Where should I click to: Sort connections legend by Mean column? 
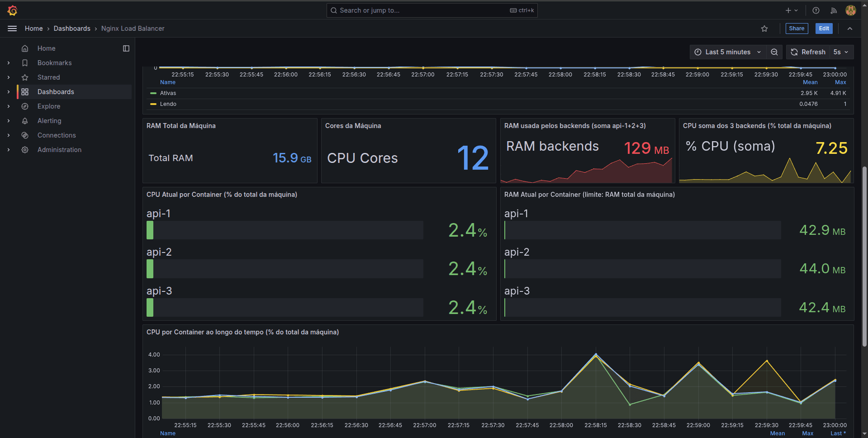tap(810, 82)
